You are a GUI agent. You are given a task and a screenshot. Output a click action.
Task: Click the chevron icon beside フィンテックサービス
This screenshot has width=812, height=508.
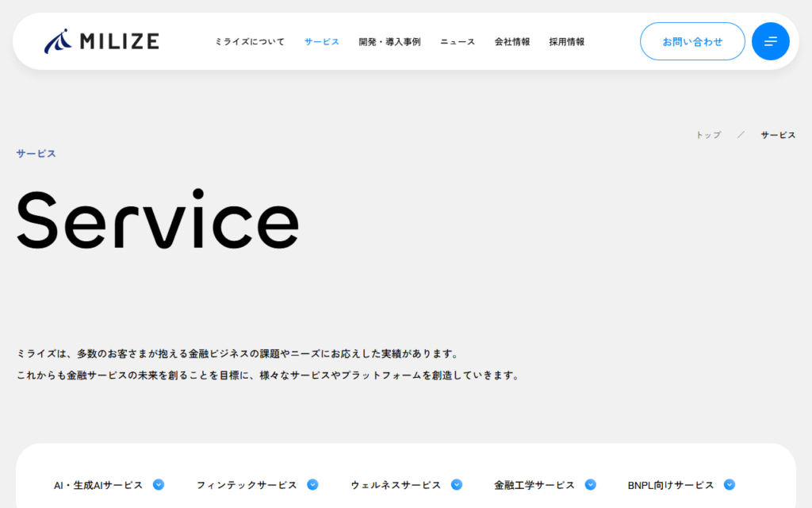312,485
